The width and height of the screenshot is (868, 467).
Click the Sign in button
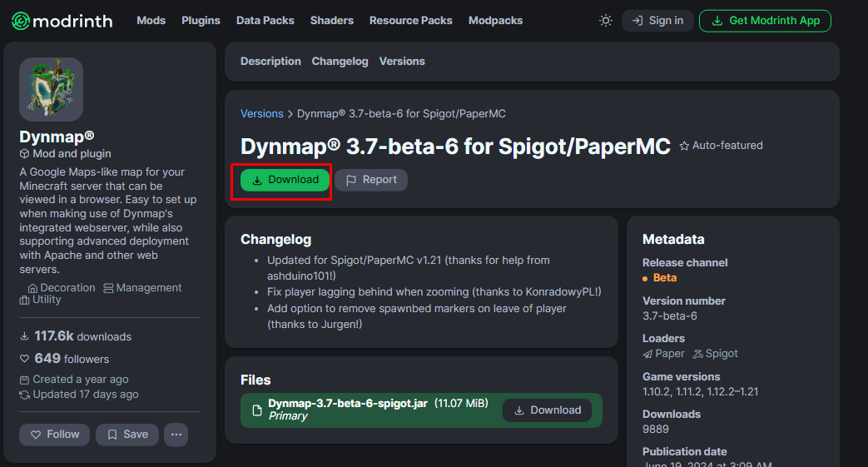click(x=657, y=21)
